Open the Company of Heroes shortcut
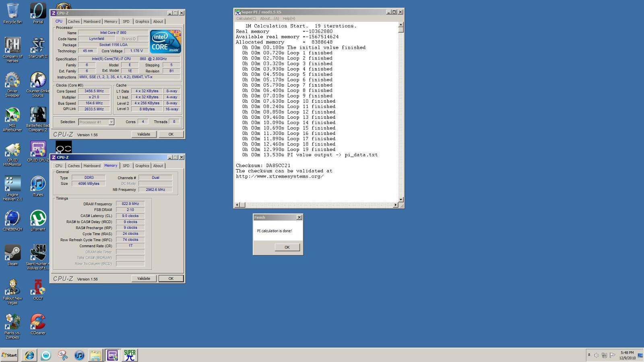Viewport: 644px width, 362px height. (x=12, y=50)
